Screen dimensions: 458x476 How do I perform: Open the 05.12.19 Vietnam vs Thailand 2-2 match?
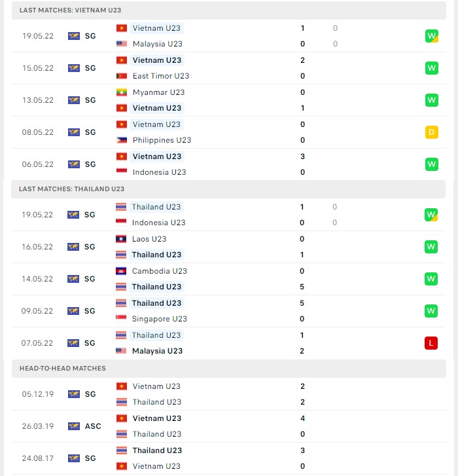(x=229, y=394)
